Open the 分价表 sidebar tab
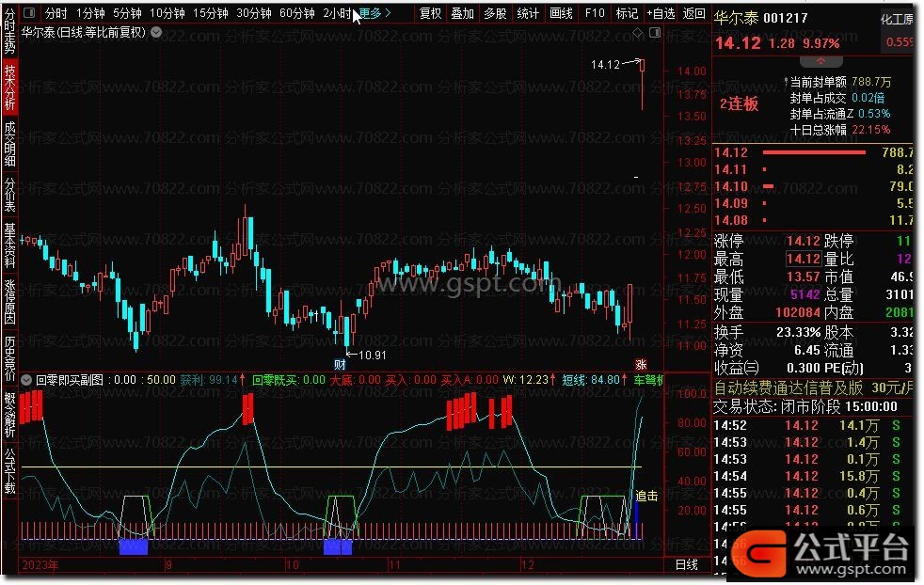The height and width of the screenshot is (585, 924). [x=10, y=195]
